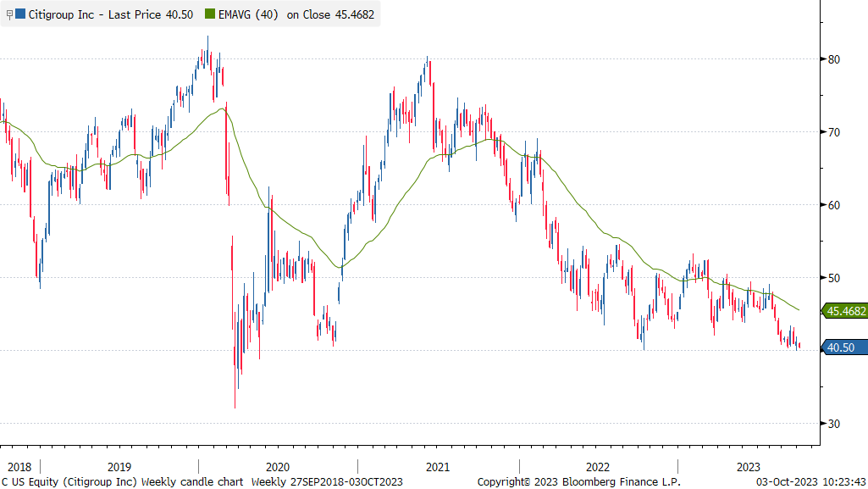The height and width of the screenshot is (489, 868).
Task: Click the 70 axis label
Action: (833, 132)
